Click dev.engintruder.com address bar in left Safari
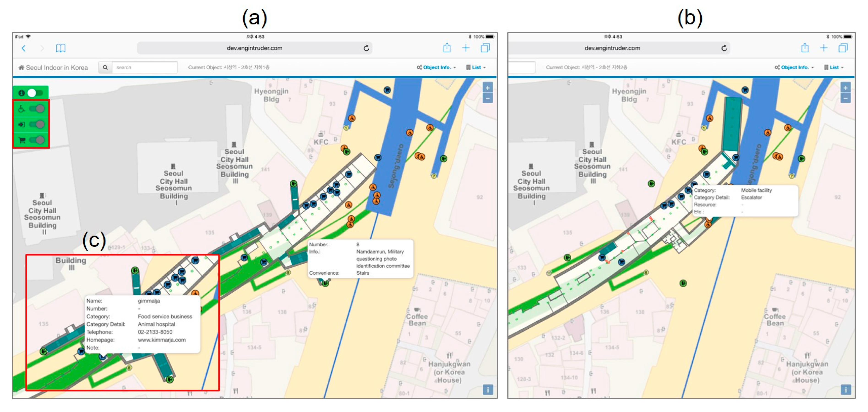868x412 pixels. tap(254, 48)
